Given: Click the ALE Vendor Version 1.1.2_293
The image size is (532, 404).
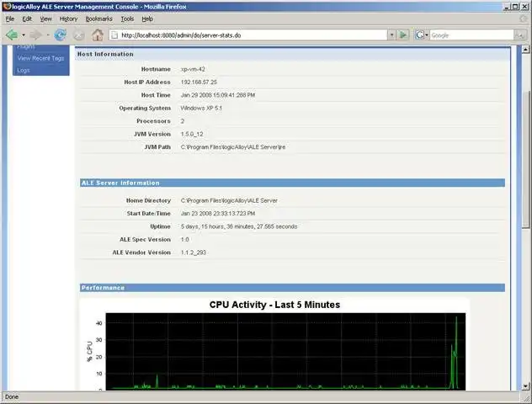Looking at the screenshot, I should [x=193, y=252].
